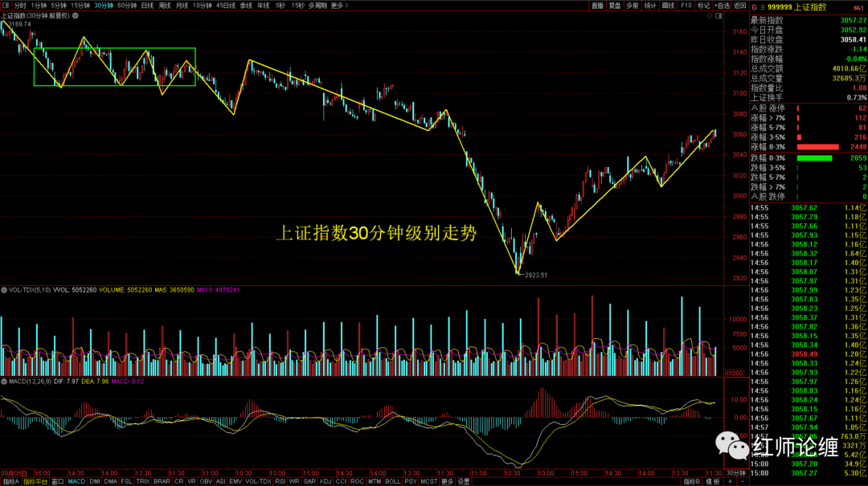Switch to 指标A indicator group
This screenshot has width=868, height=486.
[x=10, y=481]
